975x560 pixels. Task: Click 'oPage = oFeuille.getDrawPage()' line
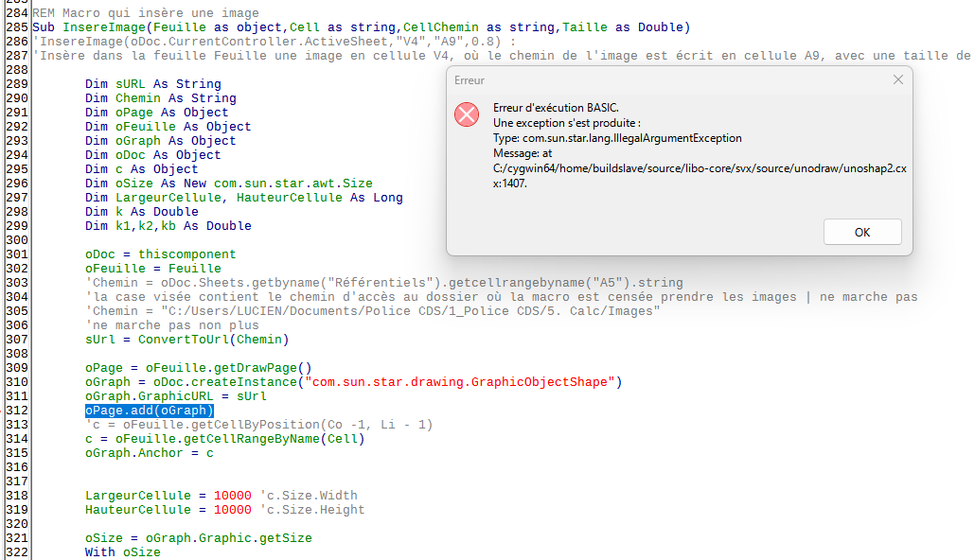199,368
